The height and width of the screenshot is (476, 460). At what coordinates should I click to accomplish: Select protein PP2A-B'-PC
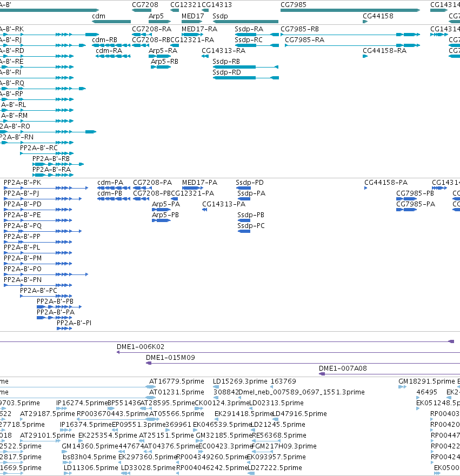coord(46,296)
